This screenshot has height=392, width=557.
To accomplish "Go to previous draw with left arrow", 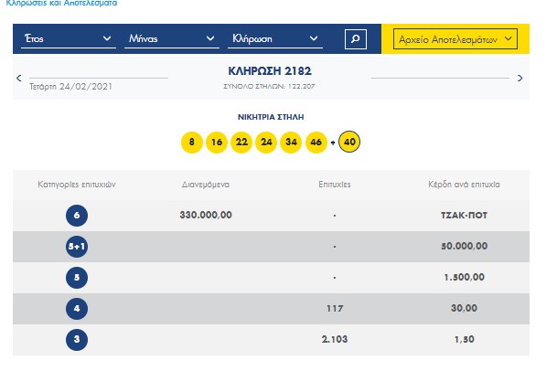I will [19, 79].
